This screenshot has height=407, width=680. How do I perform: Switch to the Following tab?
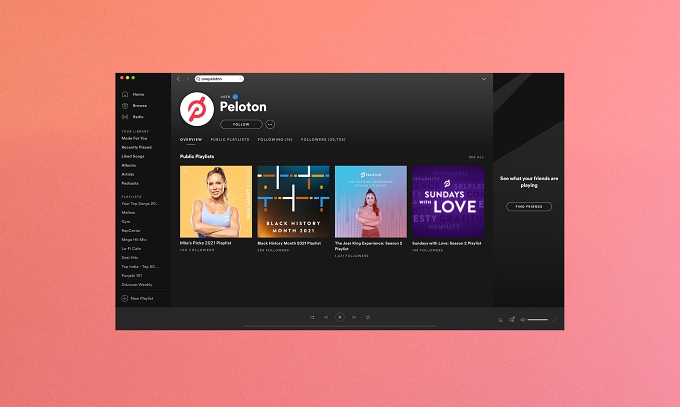(x=275, y=140)
